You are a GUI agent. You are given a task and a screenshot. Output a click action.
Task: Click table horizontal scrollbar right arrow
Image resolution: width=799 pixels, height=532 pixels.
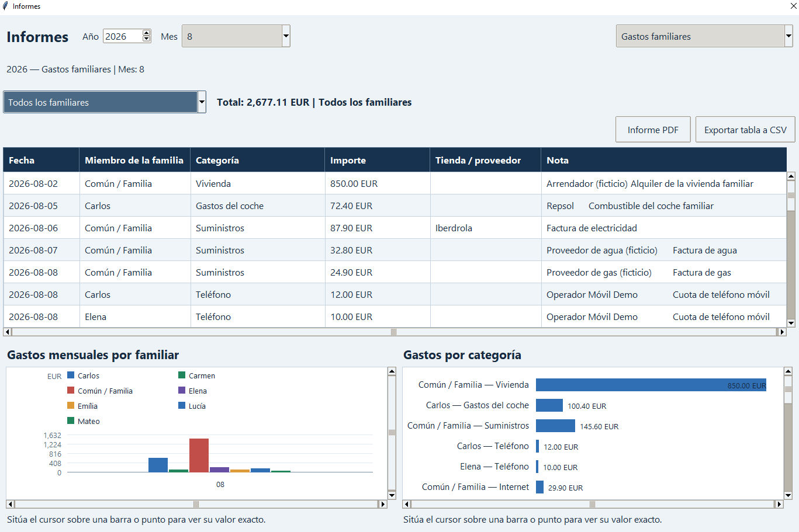pos(781,332)
